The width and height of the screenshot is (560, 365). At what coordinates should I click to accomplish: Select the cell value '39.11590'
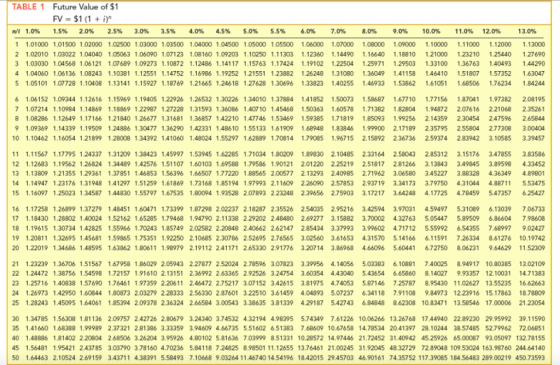click(x=532, y=318)
